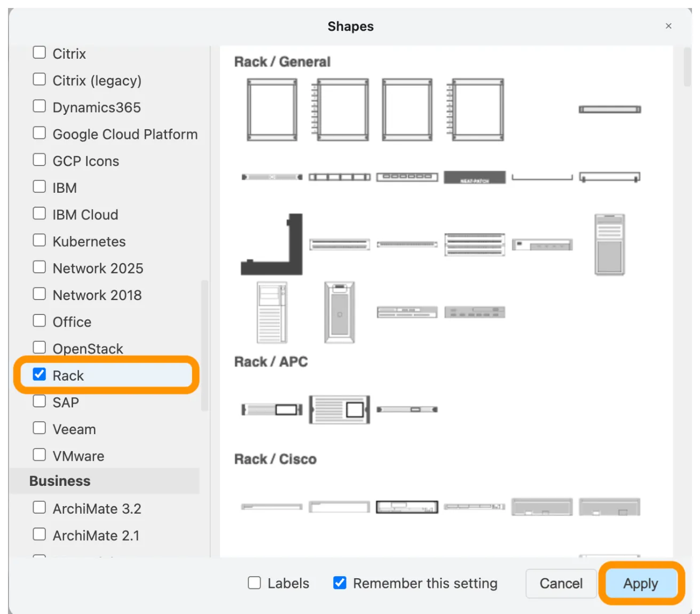The width and height of the screenshot is (700, 614).
Task: Select the gray tower server ending the third row
Action: point(610,245)
